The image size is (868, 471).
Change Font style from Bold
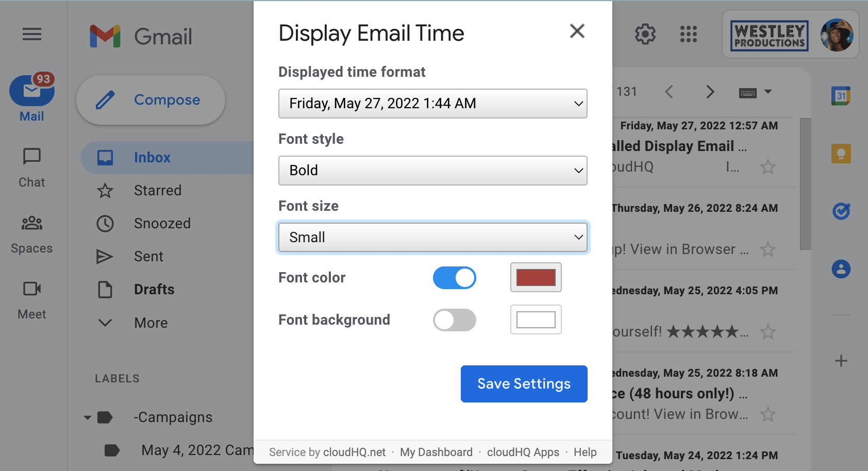tap(432, 171)
